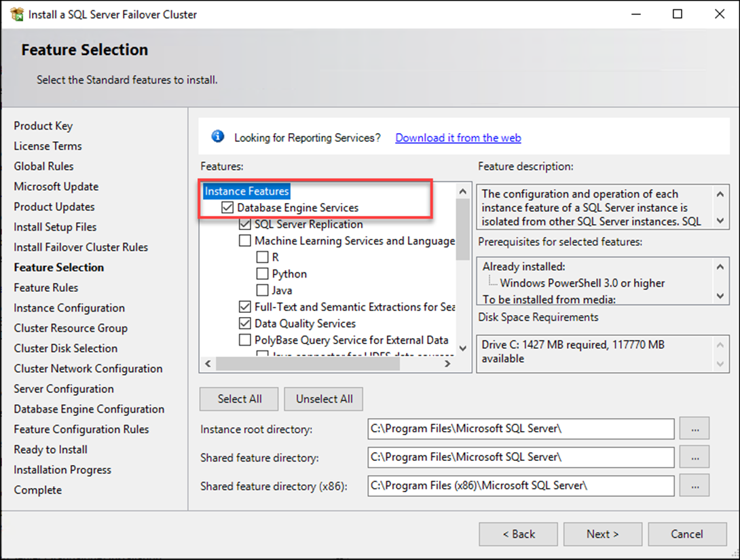Click the blue information icon beside Reporting Services

tap(217, 137)
